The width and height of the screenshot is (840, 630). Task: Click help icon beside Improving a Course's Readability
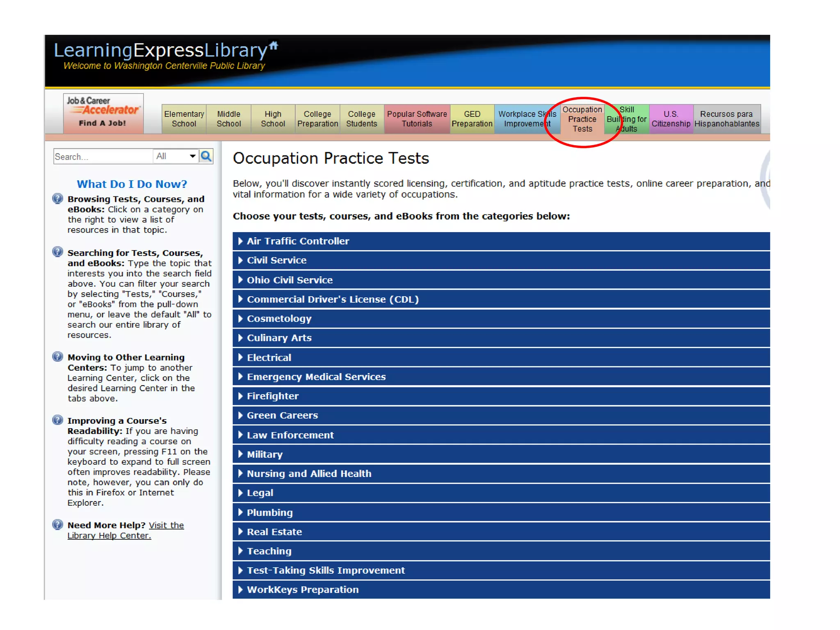click(58, 420)
